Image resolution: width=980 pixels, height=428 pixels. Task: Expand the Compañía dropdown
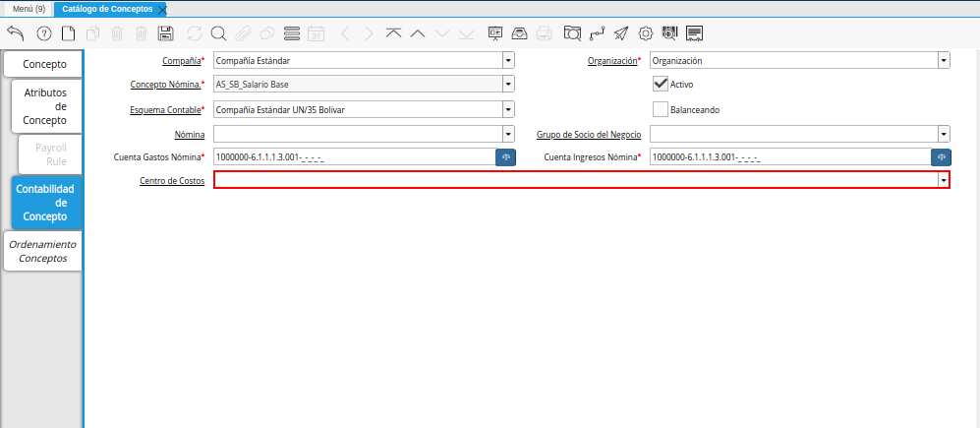coord(509,61)
